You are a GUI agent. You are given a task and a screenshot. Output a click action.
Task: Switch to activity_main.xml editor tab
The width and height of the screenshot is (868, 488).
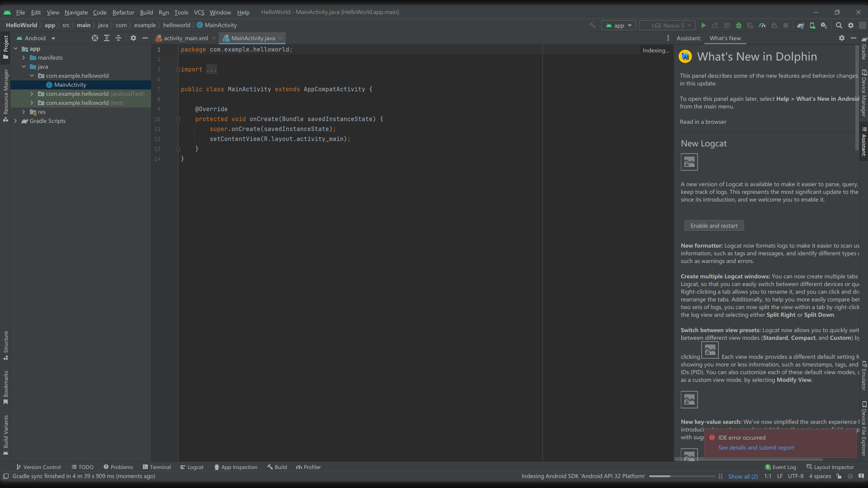[x=185, y=38]
